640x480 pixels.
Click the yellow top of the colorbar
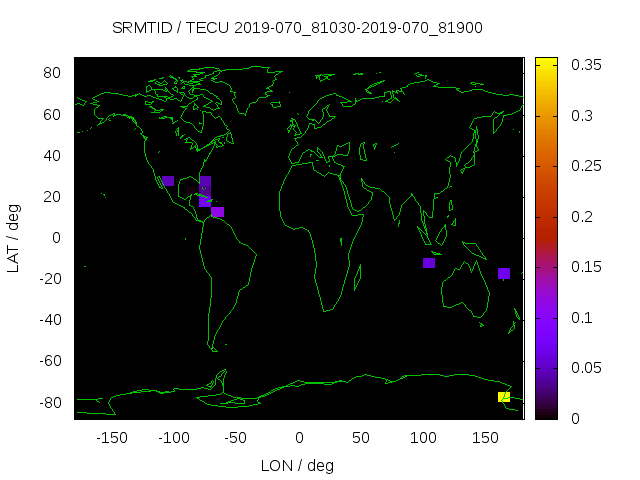pyautogui.click(x=546, y=63)
